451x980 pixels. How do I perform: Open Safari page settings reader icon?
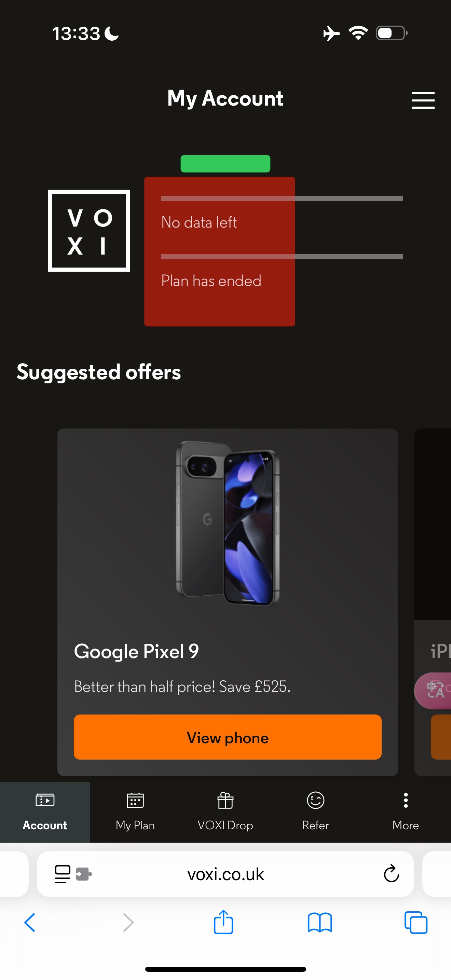coord(63,874)
